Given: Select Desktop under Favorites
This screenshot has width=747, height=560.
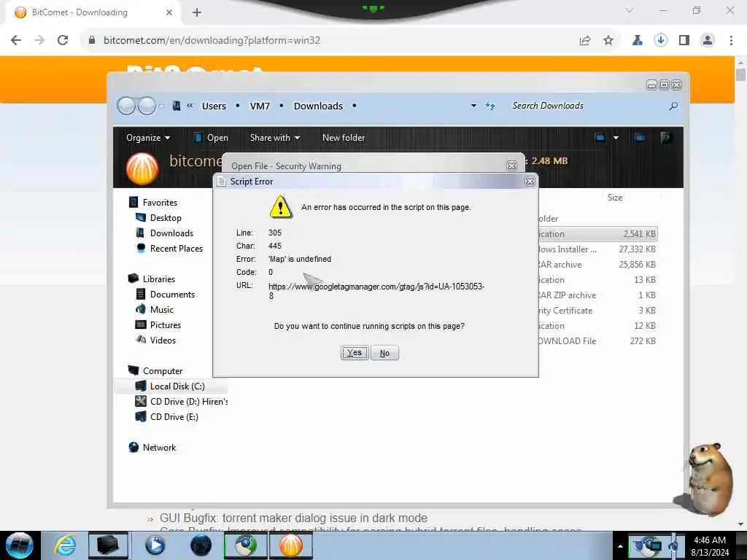Looking at the screenshot, I should [x=166, y=217].
